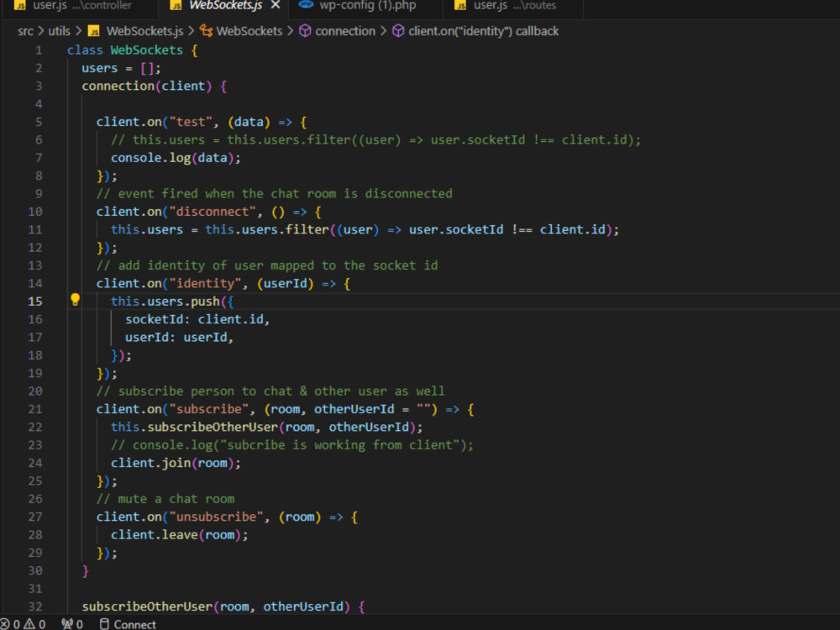Click comment 'add identity of user mapped to the socket id'
The height and width of the screenshot is (630, 840).
click(x=267, y=265)
